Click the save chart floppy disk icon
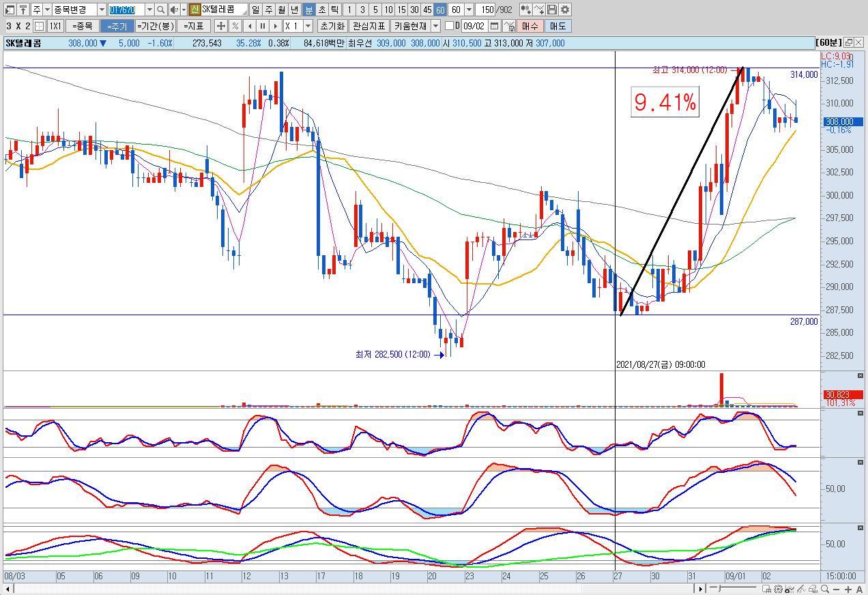The image size is (868, 595). pyautogui.click(x=552, y=10)
